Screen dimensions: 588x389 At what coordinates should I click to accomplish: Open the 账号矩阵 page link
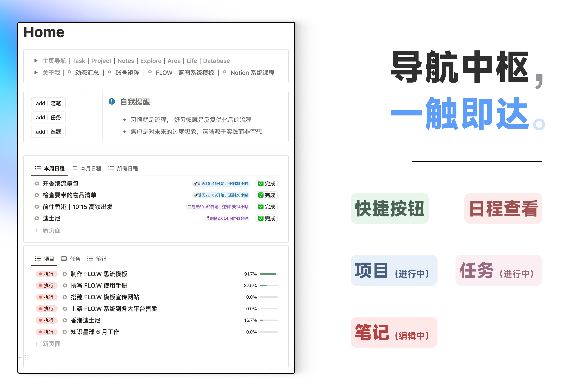(127, 73)
